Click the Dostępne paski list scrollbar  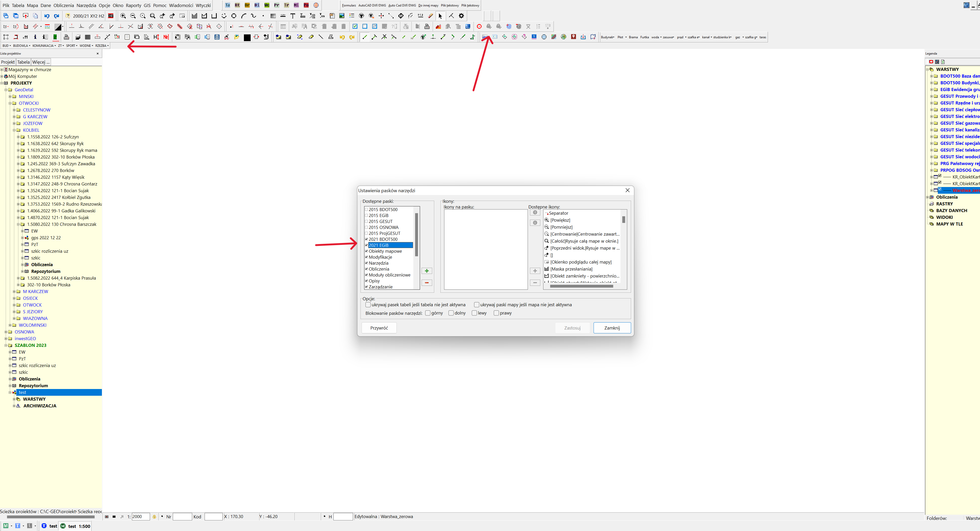[x=417, y=234]
